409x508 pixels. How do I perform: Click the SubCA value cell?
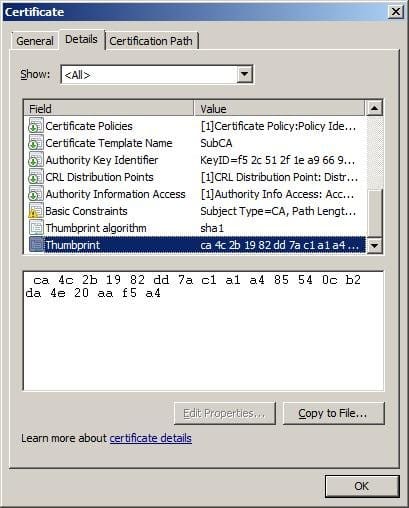point(216,143)
